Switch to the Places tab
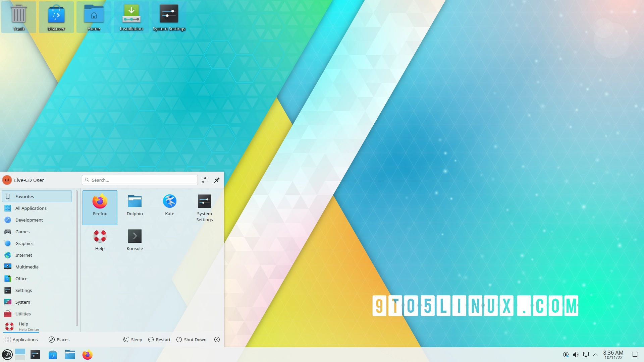This screenshot has width=644, height=362. pyautogui.click(x=59, y=339)
